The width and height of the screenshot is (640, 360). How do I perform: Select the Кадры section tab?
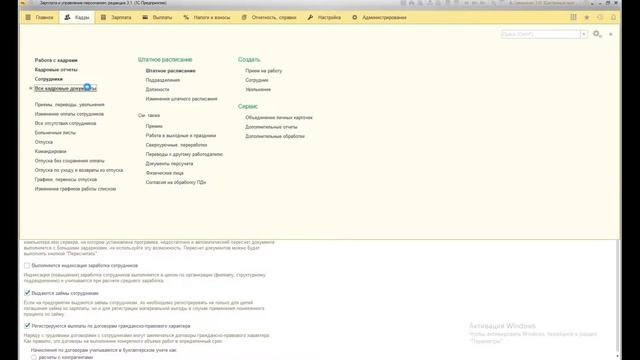coord(77,18)
